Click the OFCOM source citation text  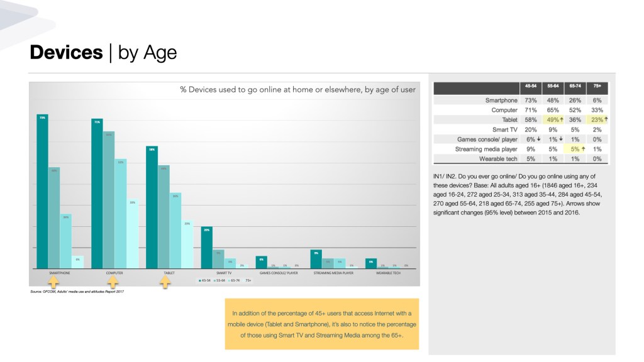tap(77, 292)
